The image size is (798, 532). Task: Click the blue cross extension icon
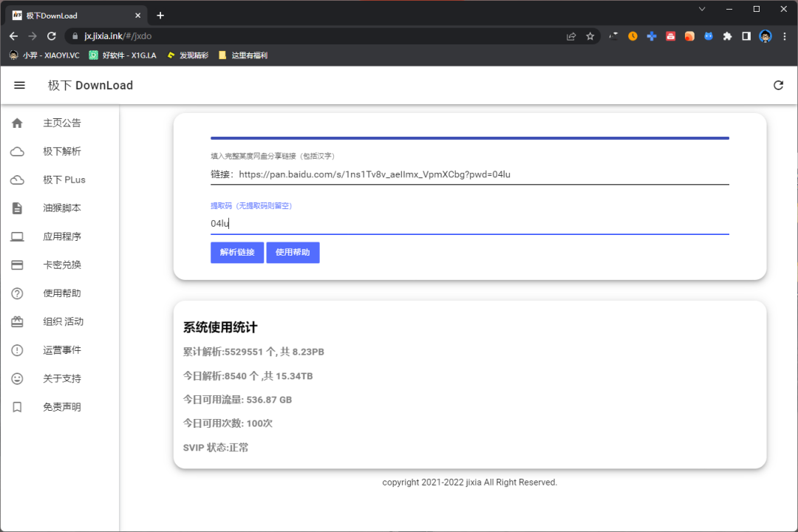point(652,36)
